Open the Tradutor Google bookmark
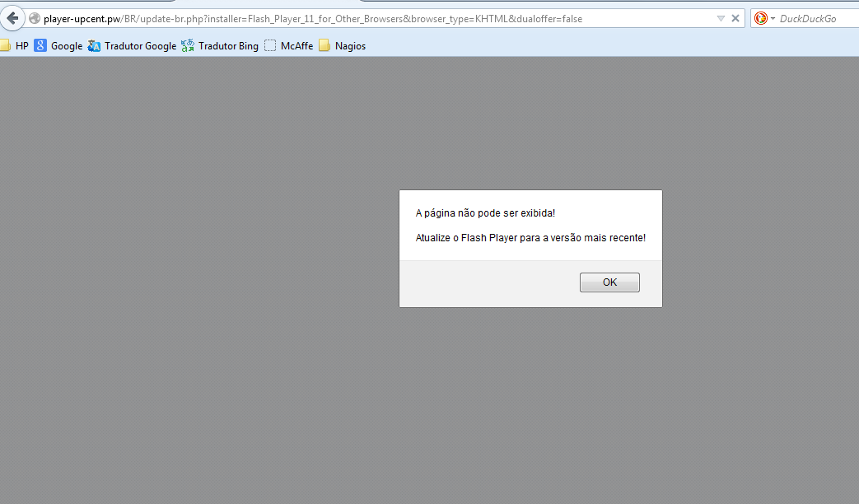Screen dimensions: 859x504 coord(132,46)
